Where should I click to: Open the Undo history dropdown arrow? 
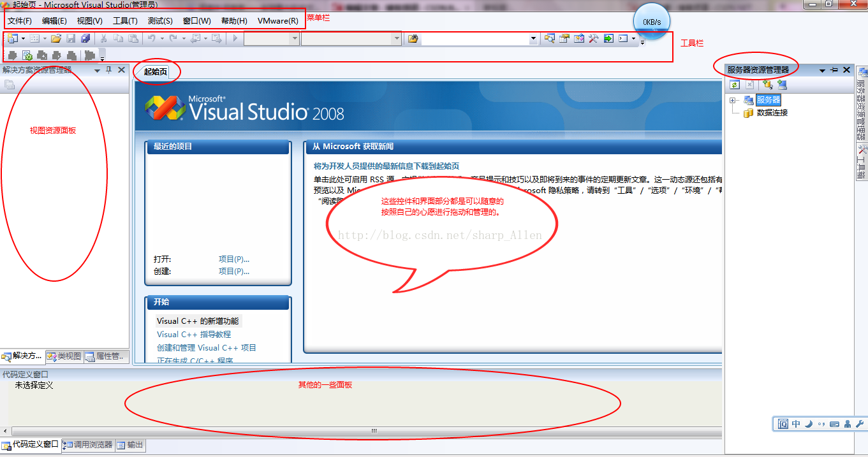click(162, 38)
